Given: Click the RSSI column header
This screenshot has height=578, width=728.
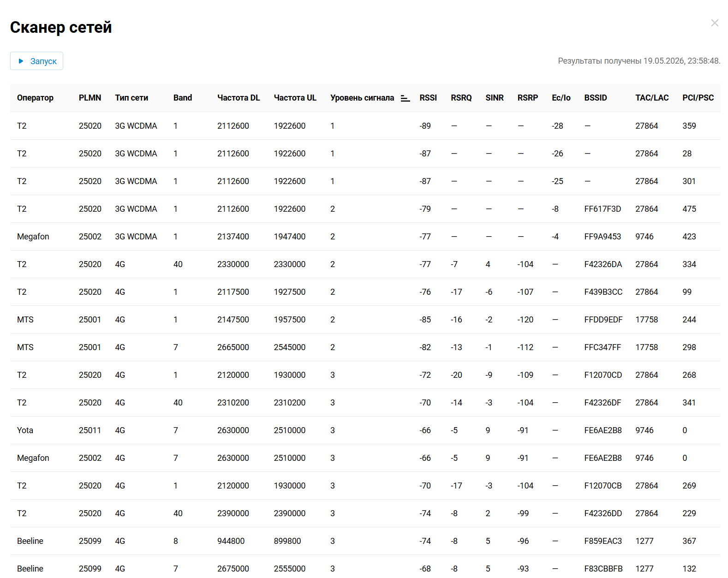Looking at the screenshot, I should [x=428, y=98].
